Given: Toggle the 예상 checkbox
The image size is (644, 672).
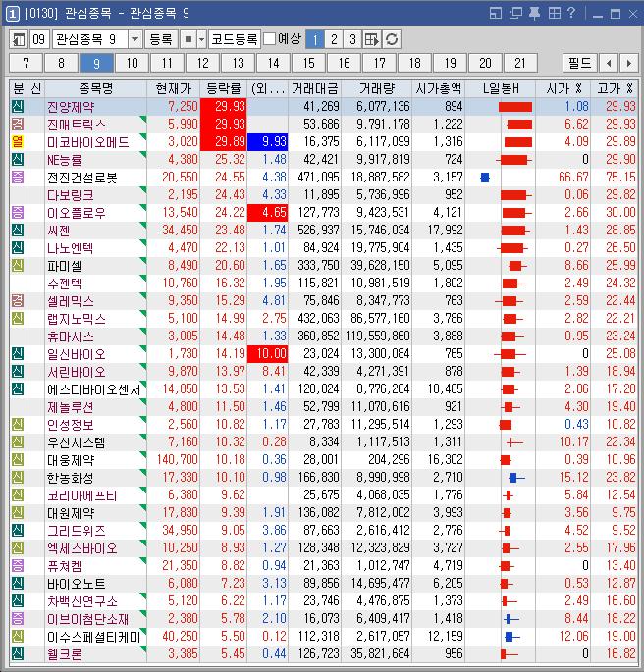Looking at the screenshot, I should point(269,39).
